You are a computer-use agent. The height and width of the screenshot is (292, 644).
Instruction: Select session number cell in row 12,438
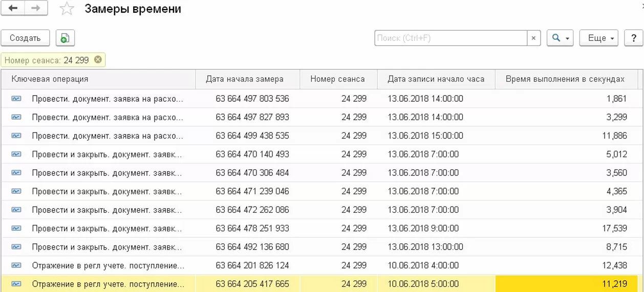point(354,265)
